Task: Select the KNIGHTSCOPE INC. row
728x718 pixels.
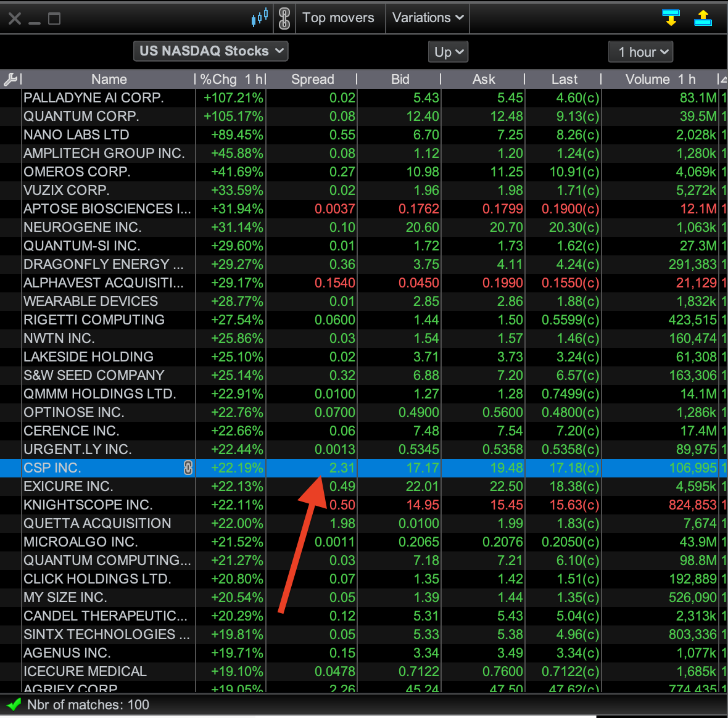Action: (364, 505)
